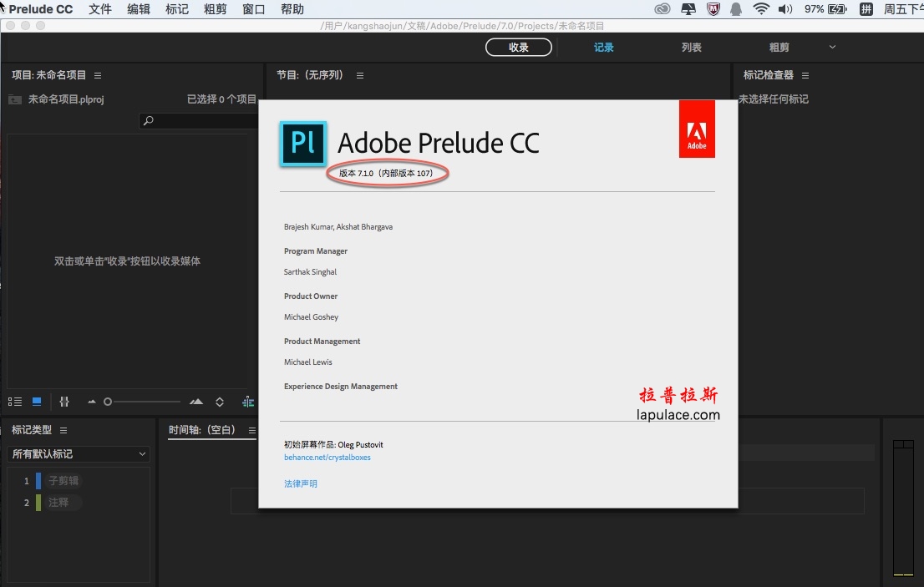
Task: Click the thumbnail size slider handle
Action: point(107,402)
